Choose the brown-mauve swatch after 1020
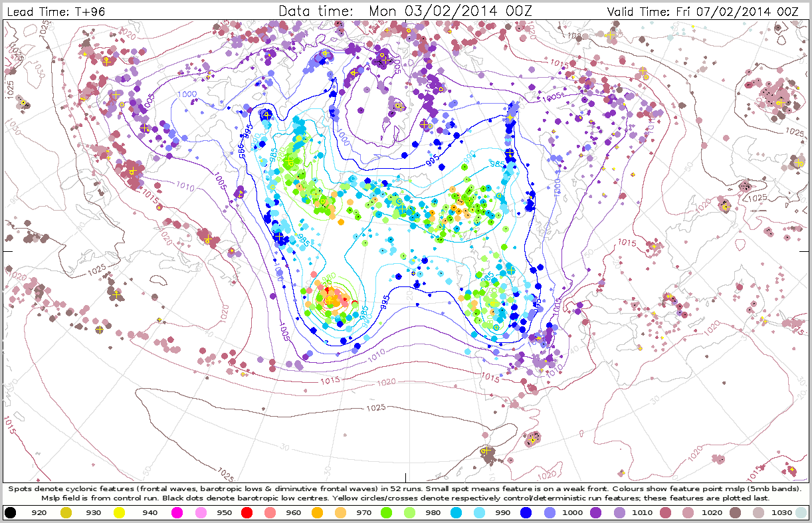The image size is (812, 523). tap(735, 512)
